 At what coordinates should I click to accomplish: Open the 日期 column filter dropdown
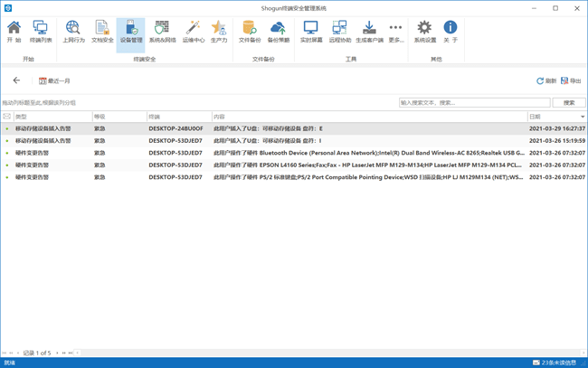(x=582, y=117)
